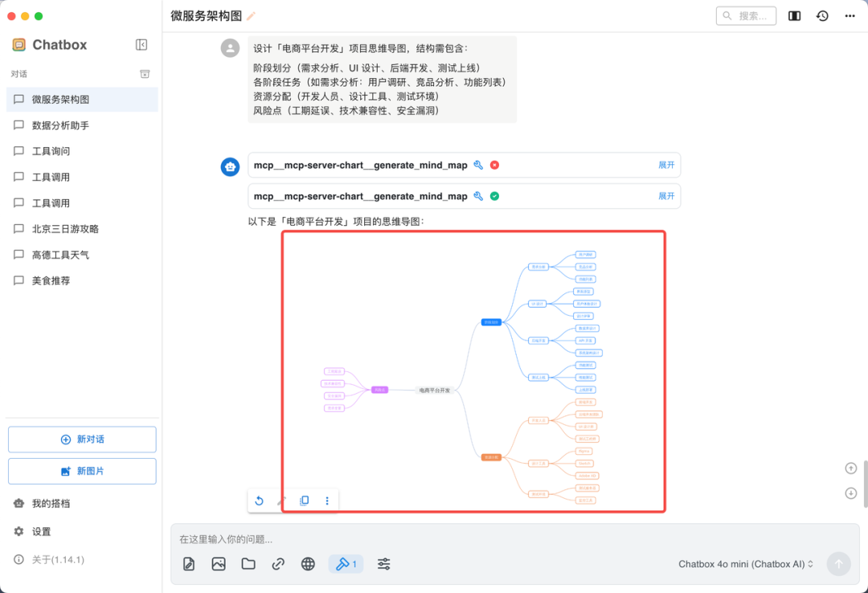Expand the second generate_mind_map call

coord(665,196)
